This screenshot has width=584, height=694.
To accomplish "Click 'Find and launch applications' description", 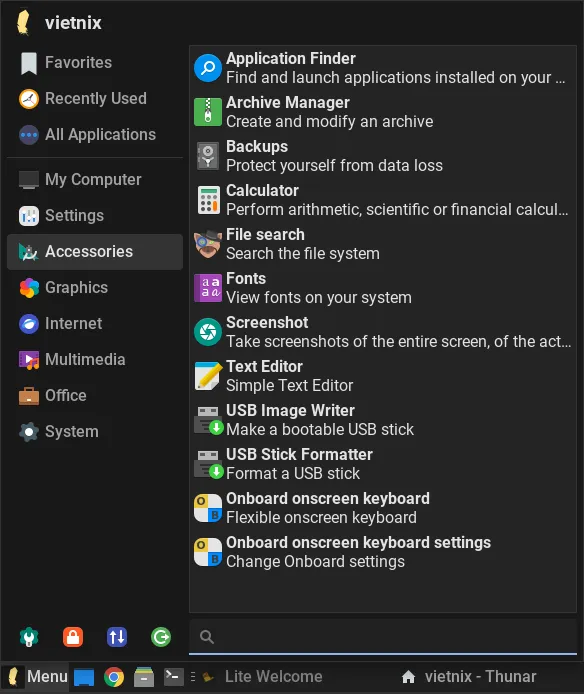I will click(395, 77).
